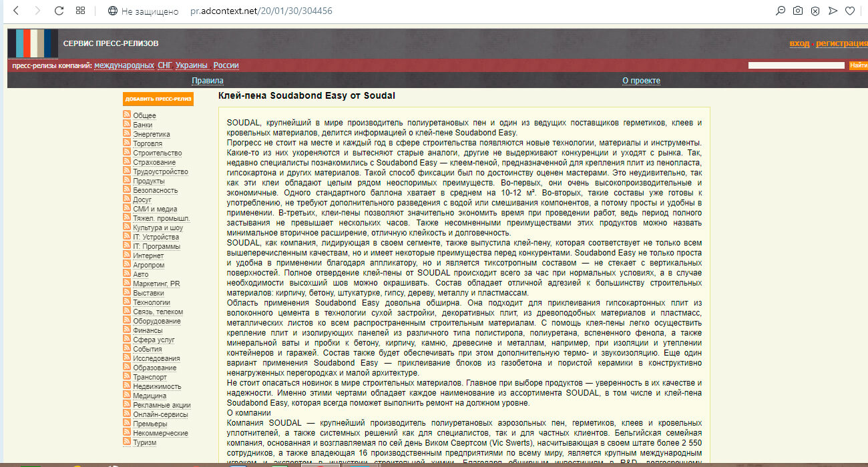Open России press releases
868x467 pixels.
point(226,65)
